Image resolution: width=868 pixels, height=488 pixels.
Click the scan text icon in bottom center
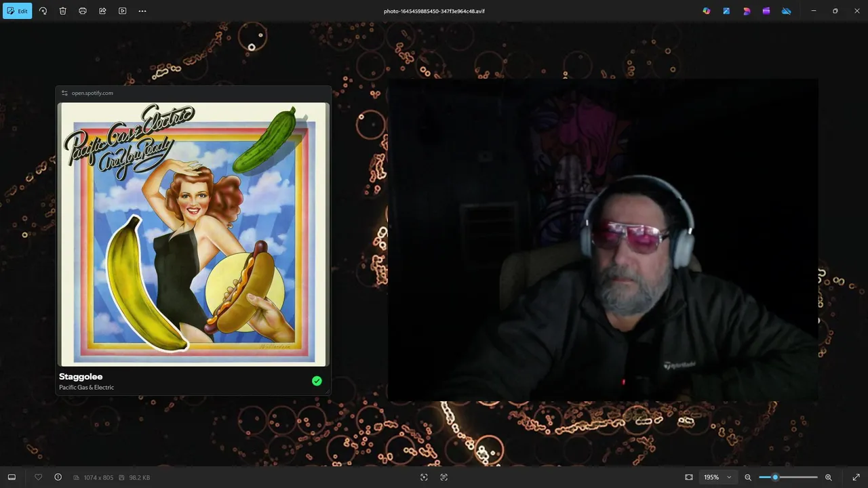(444, 477)
